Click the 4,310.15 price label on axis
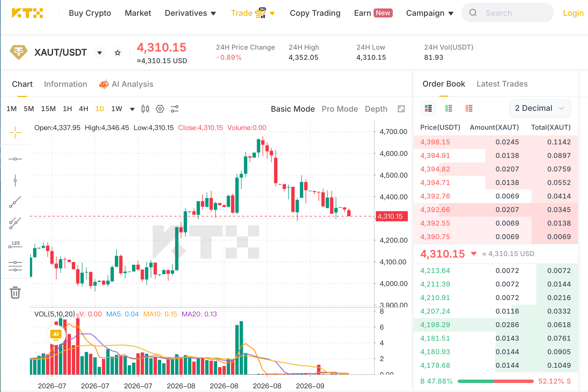Screen dimensions: 588x392 click(392, 216)
